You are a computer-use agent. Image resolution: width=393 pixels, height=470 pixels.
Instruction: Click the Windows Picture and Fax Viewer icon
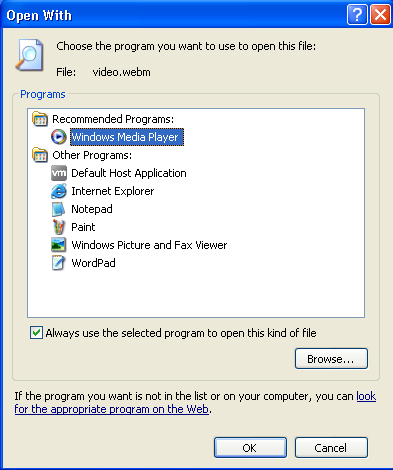(59, 245)
